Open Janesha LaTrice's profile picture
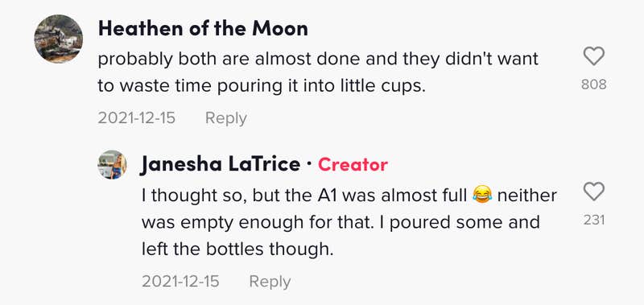Image resolution: width=644 pixels, height=305 pixels. click(x=112, y=164)
